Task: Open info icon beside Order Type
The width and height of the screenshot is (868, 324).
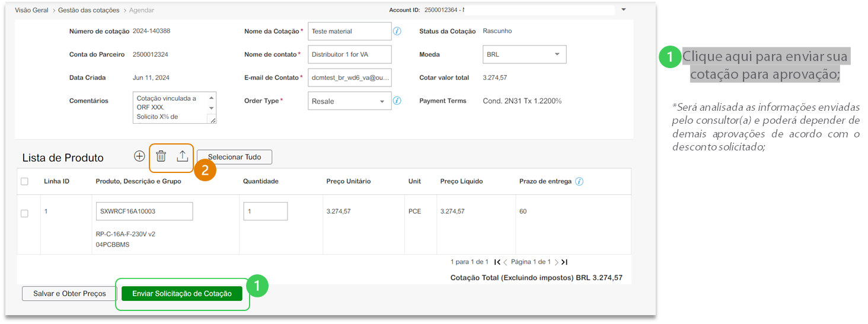Action: tap(397, 101)
